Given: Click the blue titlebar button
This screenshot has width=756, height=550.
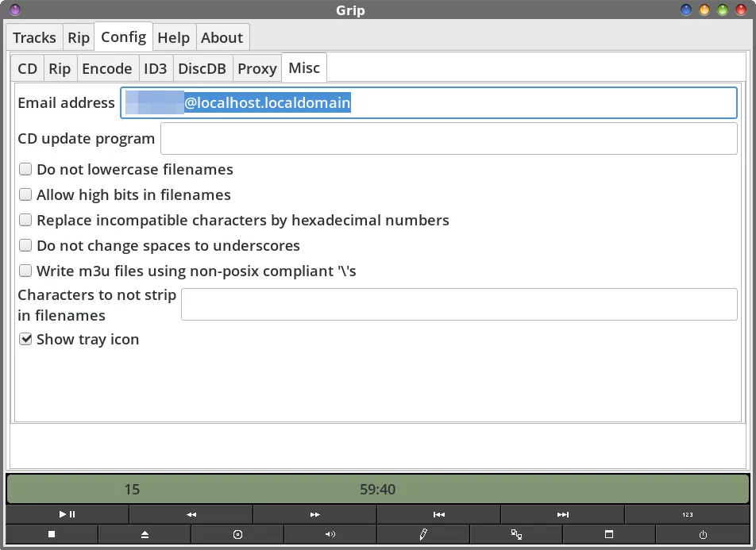Looking at the screenshot, I should (686, 10).
